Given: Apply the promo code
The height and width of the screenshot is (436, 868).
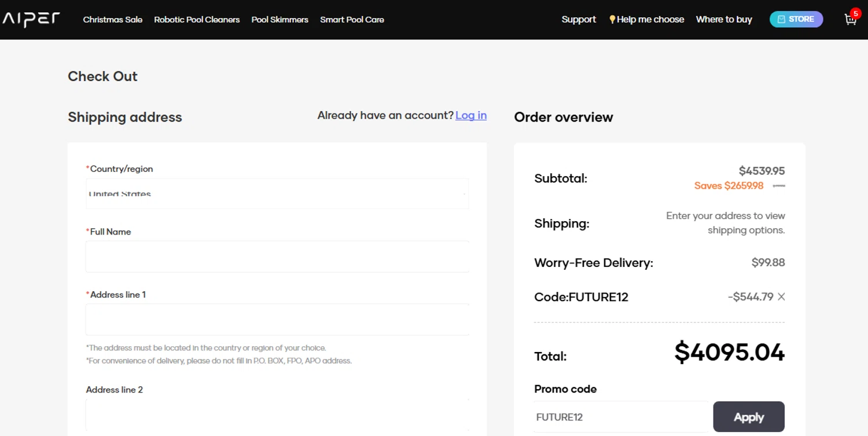Looking at the screenshot, I should click(x=749, y=417).
